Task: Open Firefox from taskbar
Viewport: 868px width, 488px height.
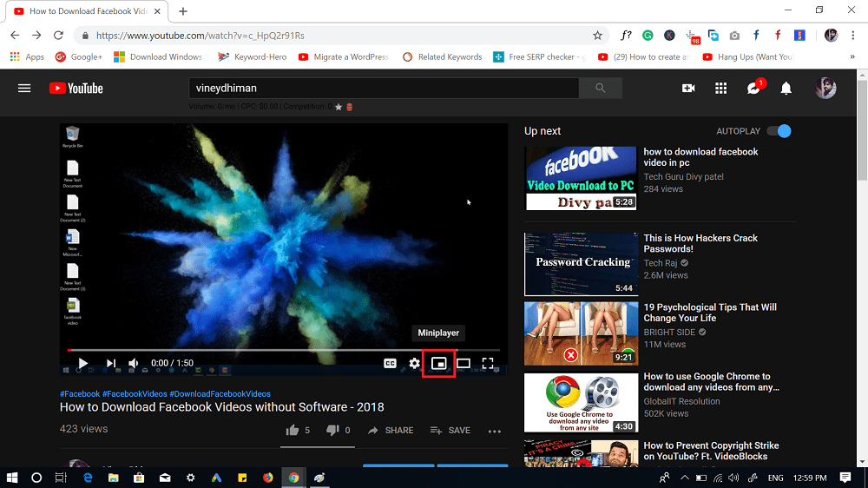Action: point(268,478)
